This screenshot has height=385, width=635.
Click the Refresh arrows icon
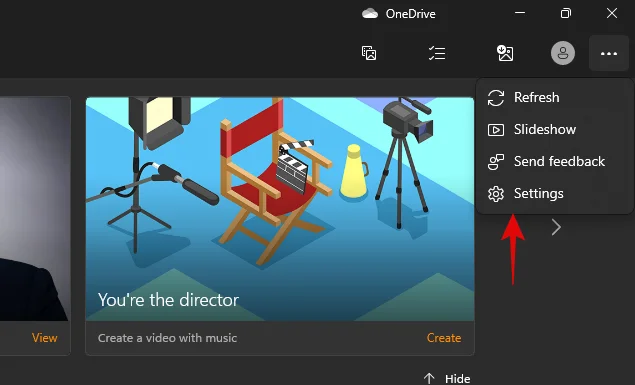496,98
